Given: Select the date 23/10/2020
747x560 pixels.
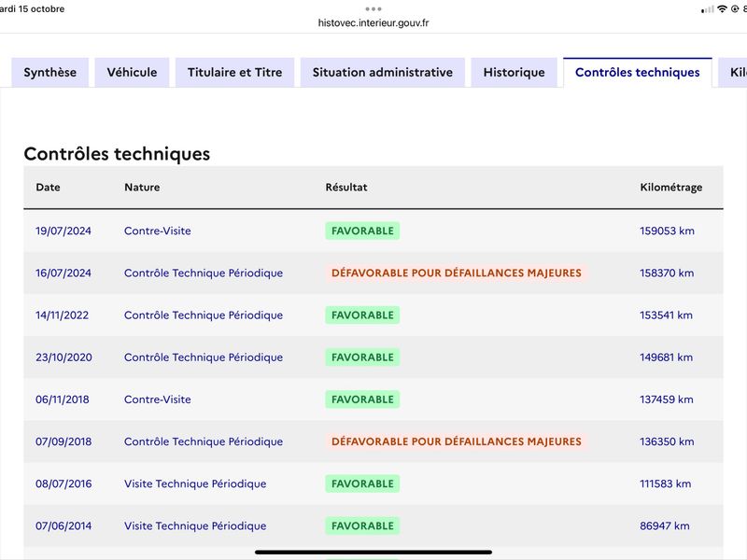Looking at the screenshot, I should click(x=63, y=357).
